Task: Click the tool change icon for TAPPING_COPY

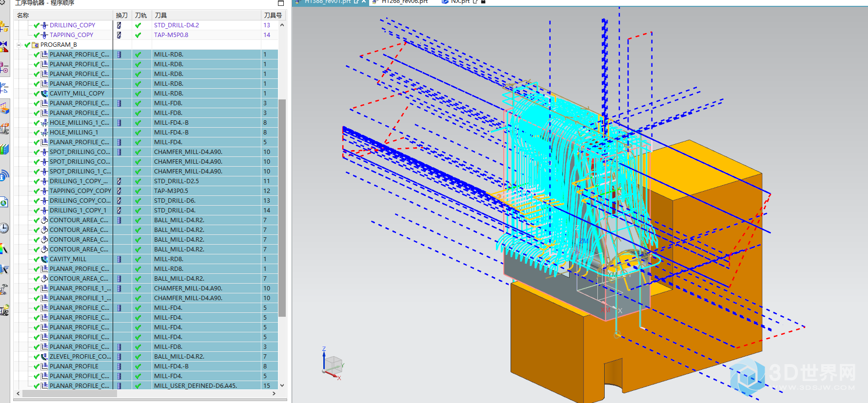Action: pos(119,35)
